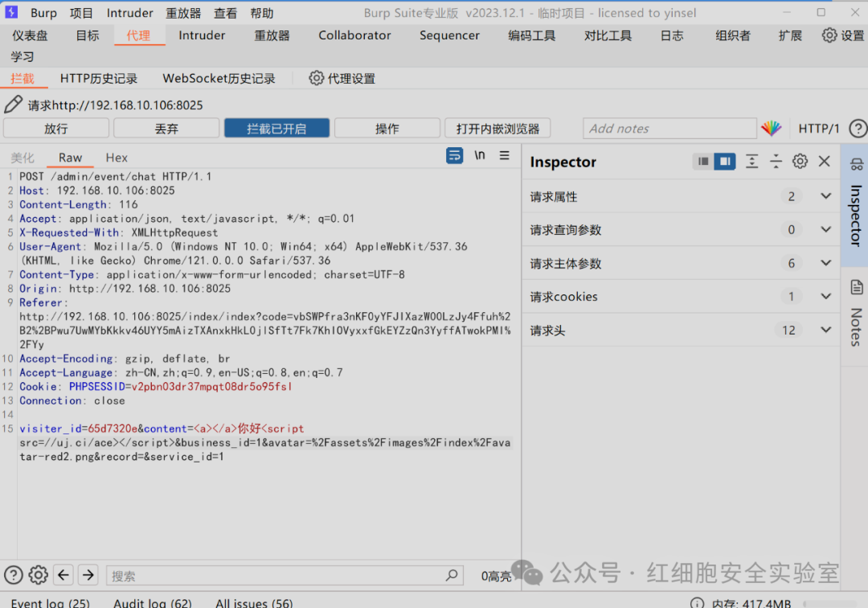The height and width of the screenshot is (608, 868).
Task: Click the Burp Suite logo icon
Action: (x=11, y=11)
